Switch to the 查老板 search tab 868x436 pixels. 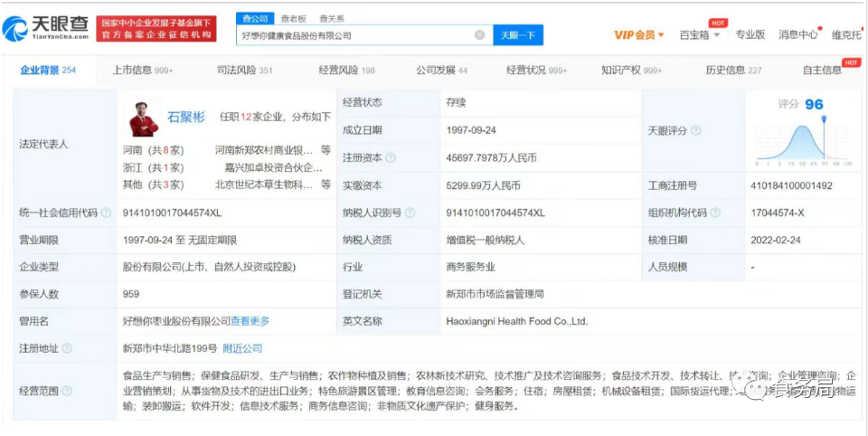tap(292, 18)
